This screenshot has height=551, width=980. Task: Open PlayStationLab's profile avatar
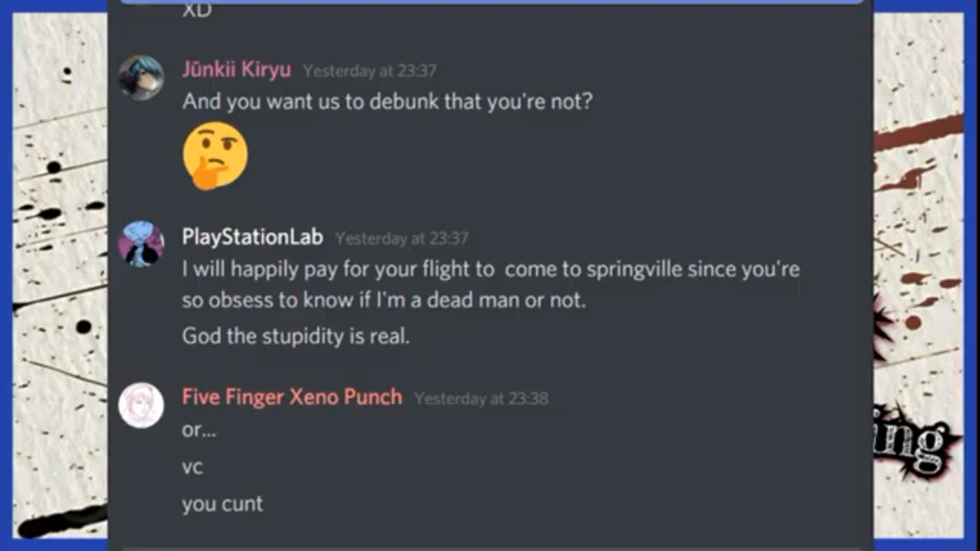141,244
